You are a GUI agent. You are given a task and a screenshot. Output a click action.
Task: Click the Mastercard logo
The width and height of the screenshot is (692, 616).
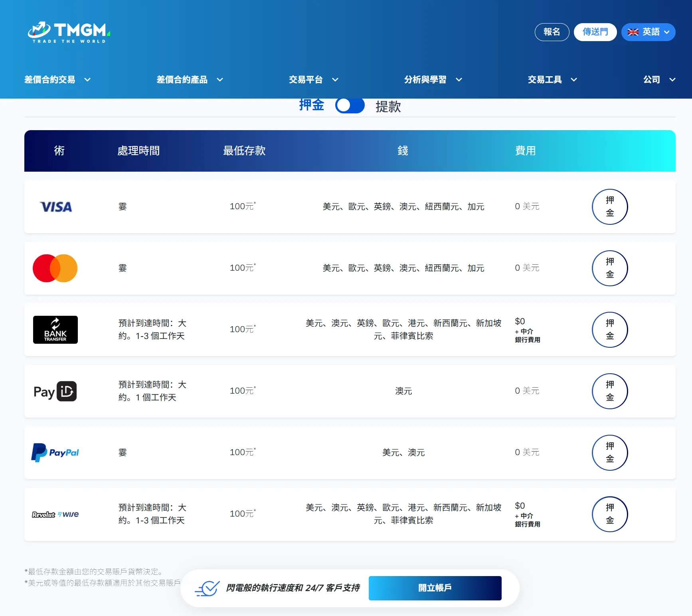coord(55,268)
